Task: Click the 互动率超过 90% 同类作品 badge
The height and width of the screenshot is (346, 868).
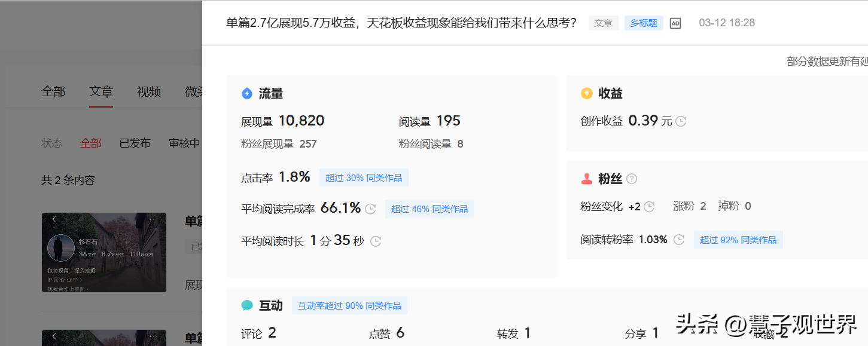Action: click(349, 305)
